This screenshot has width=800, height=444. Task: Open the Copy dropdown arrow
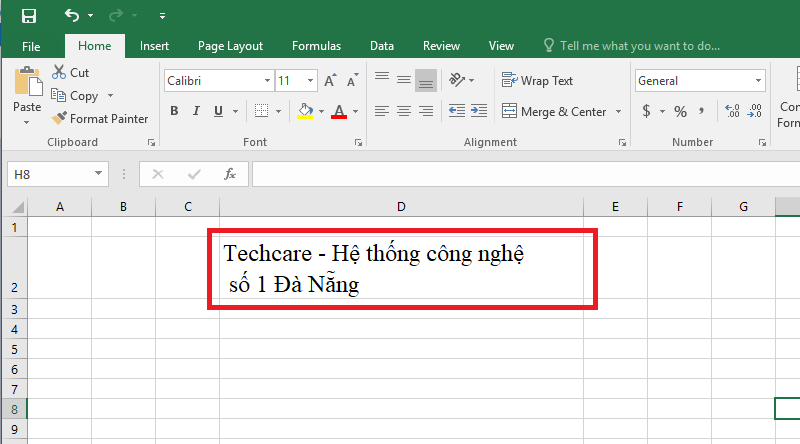110,95
